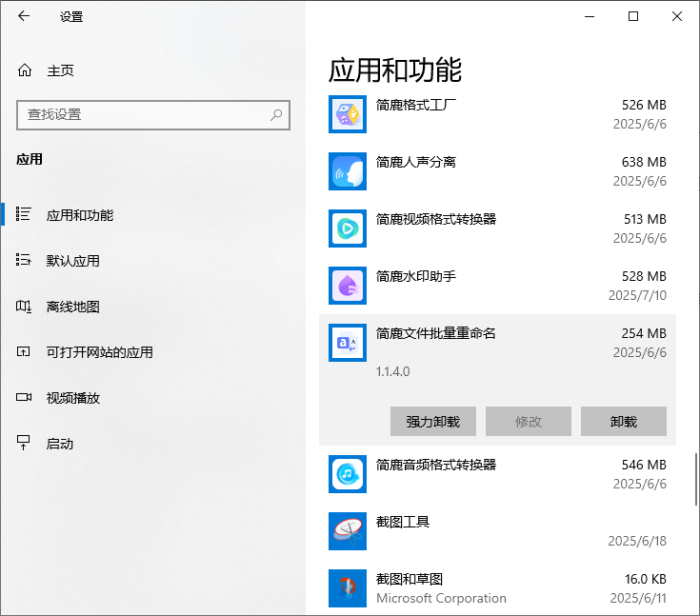The image size is (700, 616).
Task: Click Microsoft Corporation publisher text
Action: (x=441, y=598)
